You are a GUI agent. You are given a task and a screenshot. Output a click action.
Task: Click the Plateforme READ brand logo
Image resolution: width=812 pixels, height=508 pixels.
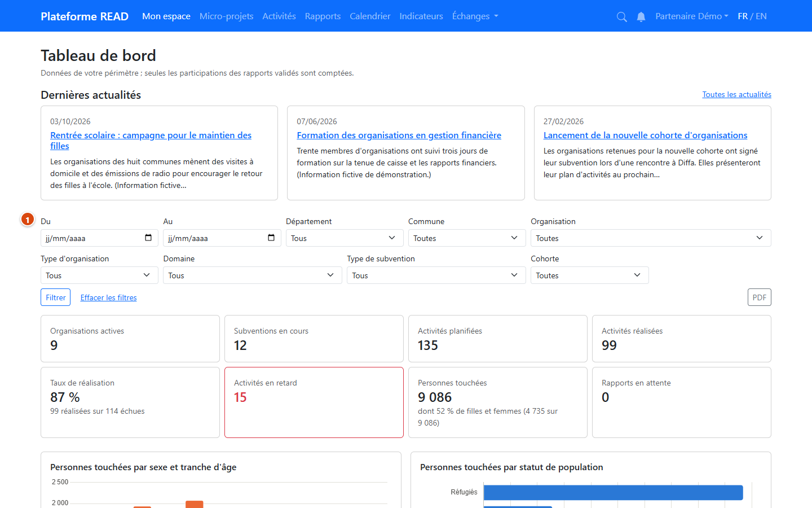tap(85, 16)
